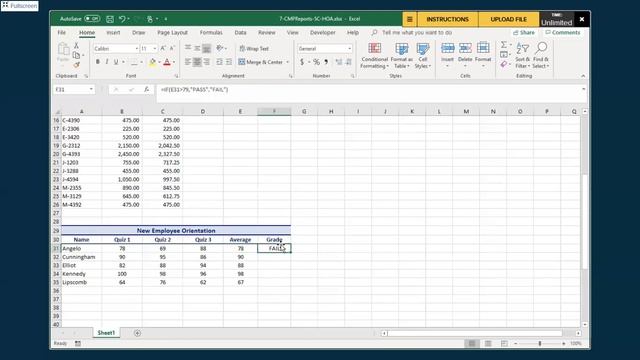Click the Delete cells icon
Image resolution: width=640 pixels, height=360 pixels.
coord(465,48)
